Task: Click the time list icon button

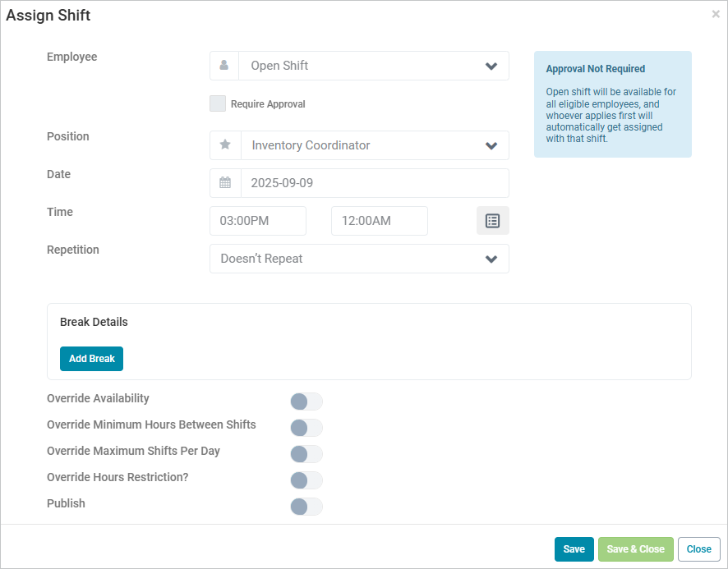Action: [x=493, y=220]
